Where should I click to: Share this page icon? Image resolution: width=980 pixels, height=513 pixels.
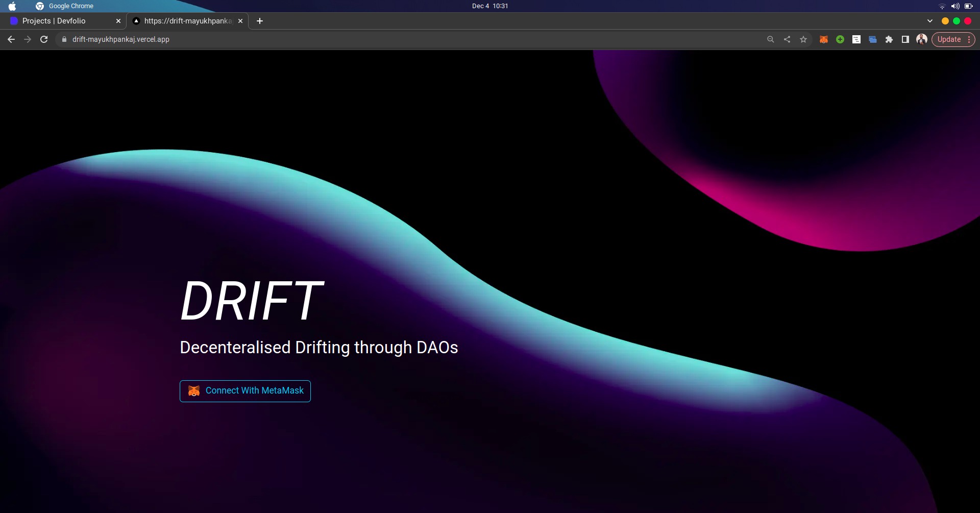pyautogui.click(x=787, y=39)
